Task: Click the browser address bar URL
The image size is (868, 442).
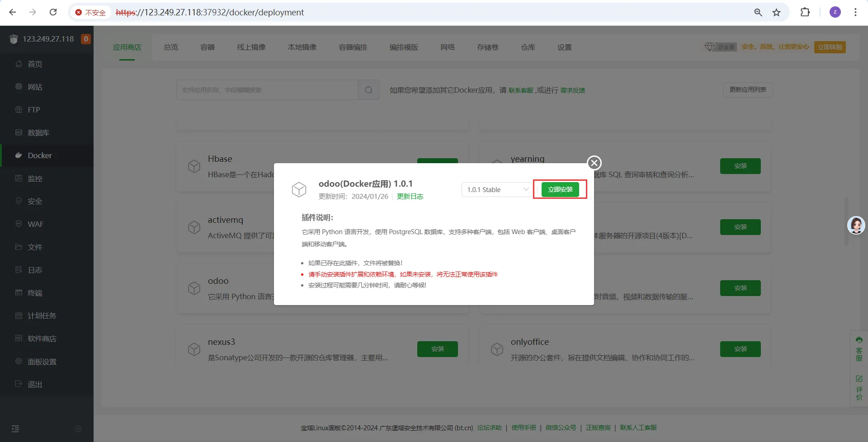Action: click(x=210, y=12)
